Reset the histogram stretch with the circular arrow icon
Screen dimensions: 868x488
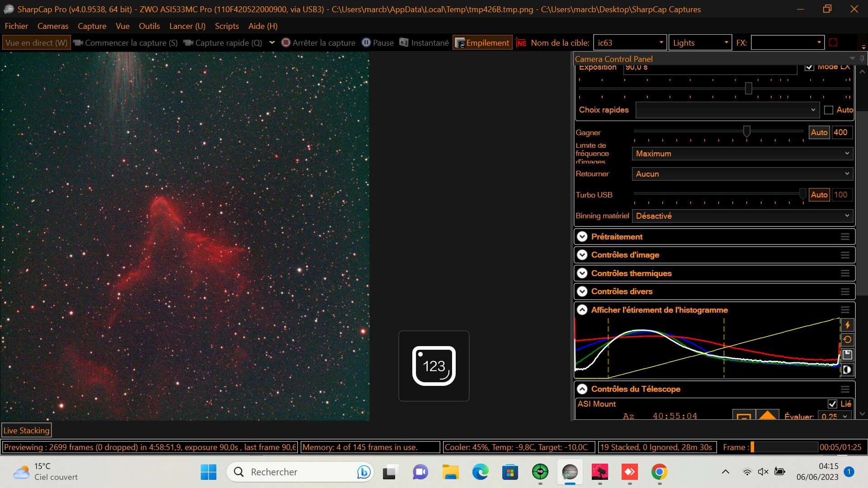point(847,339)
